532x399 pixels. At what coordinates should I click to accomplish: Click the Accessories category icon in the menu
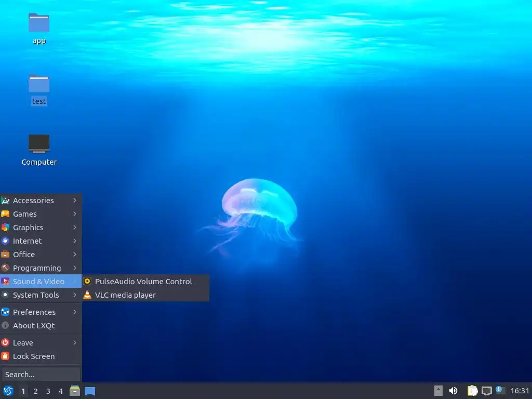pos(5,201)
